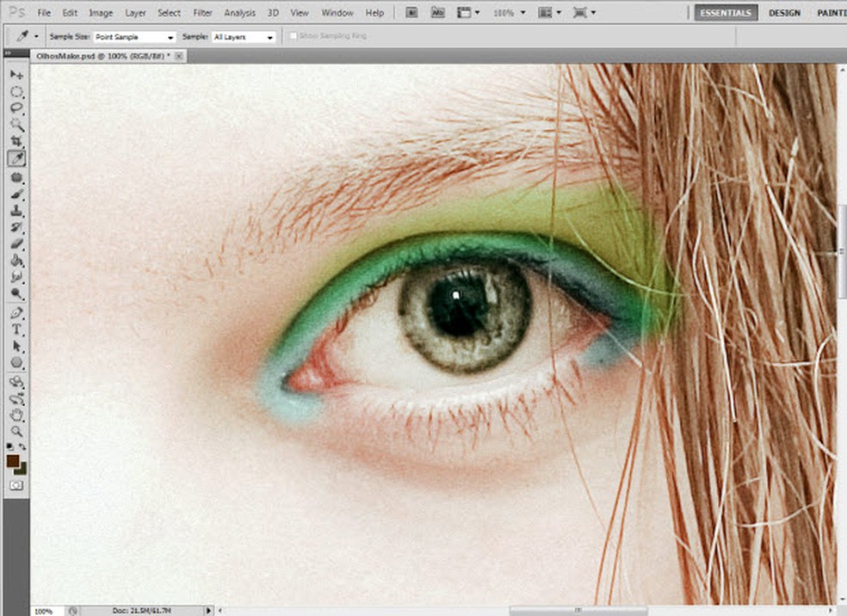Open the Sample All Layers dropdown

(244, 37)
